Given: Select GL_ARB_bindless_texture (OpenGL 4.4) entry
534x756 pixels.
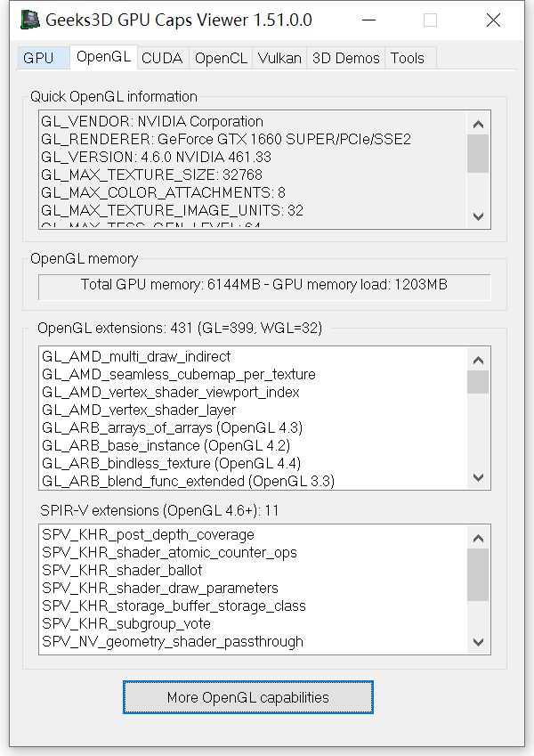Looking at the screenshot, I should tap(171, 464).
